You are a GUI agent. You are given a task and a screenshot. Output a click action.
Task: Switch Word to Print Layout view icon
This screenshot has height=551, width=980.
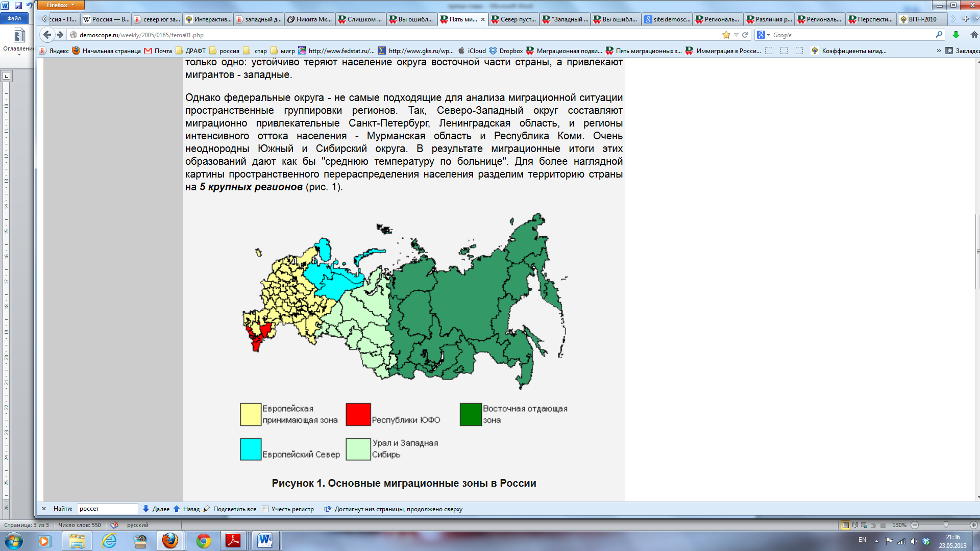(x=845, y=525)
